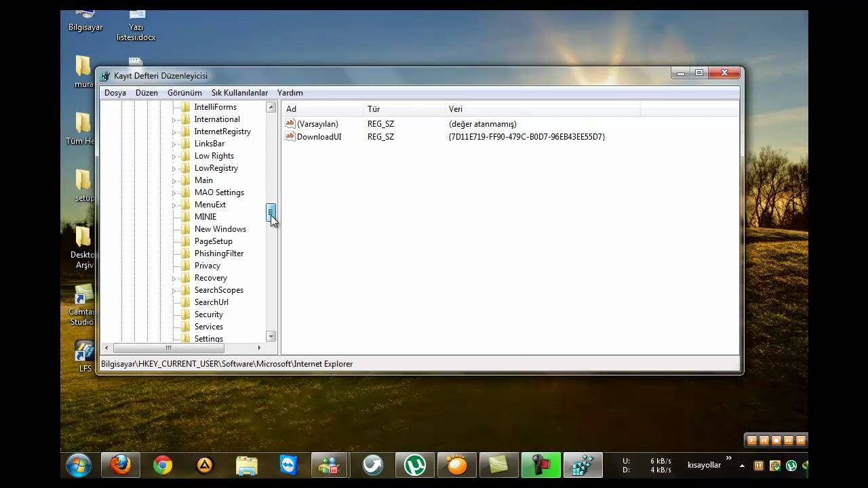Open the Windows Start orb
The image size is (868, 488).
79,465
